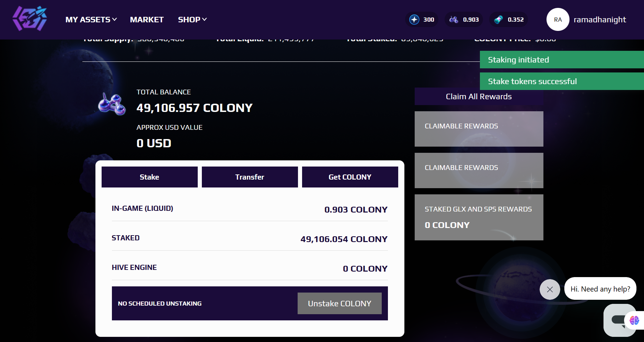Select the Transfer tab button
The width and height of the screenshot is (644, 342).
click(x=250, y=177)
